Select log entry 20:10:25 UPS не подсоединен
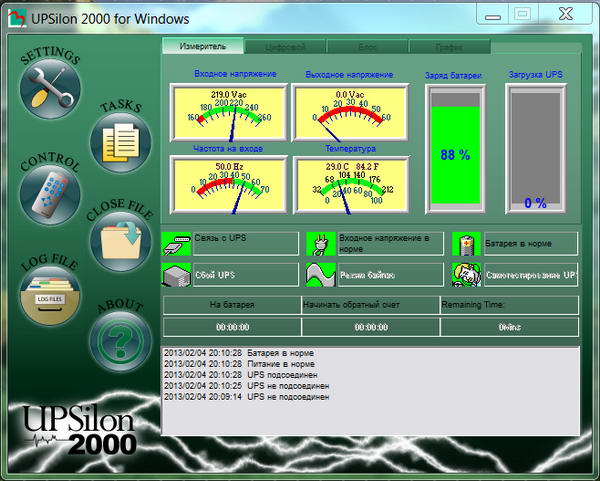This screenshot has width=600, height=481. [246, 386]
